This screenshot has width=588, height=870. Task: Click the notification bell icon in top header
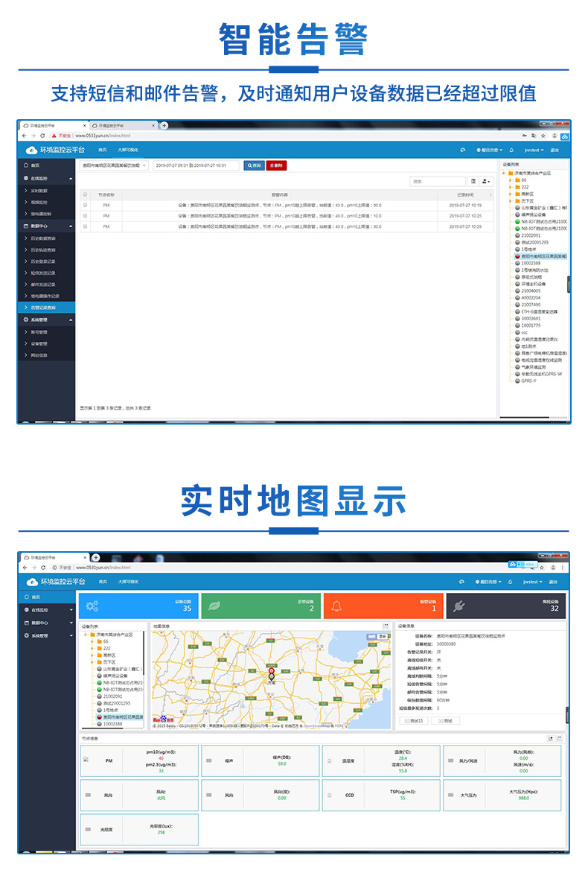[x=511, y=150]
